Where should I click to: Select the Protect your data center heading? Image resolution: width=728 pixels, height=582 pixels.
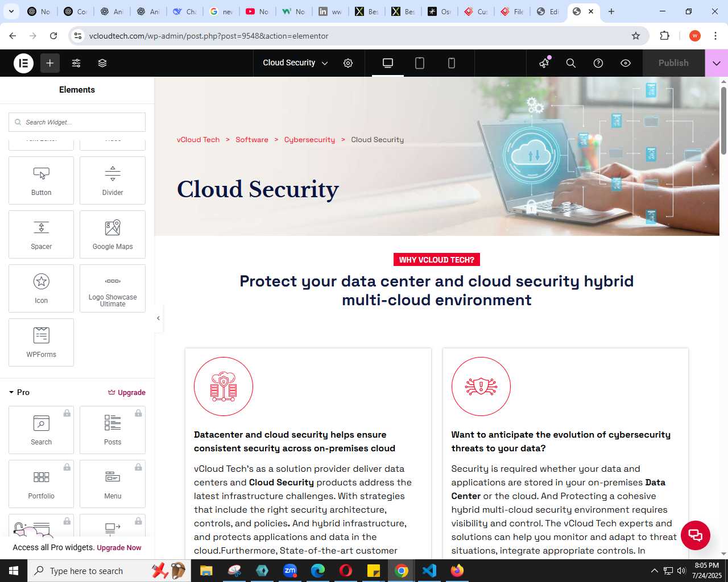pyautogui.click(x=437, y=290)
